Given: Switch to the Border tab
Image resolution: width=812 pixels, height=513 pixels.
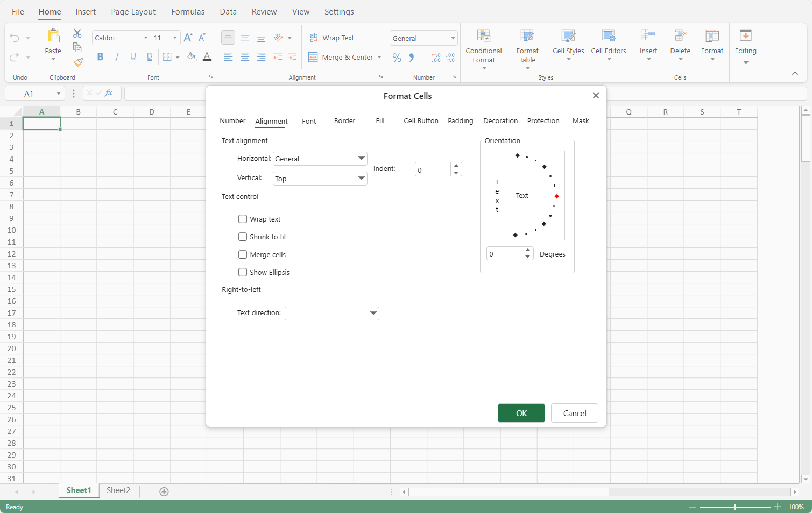Looking at the screenshot, I should tap(344, 121).
